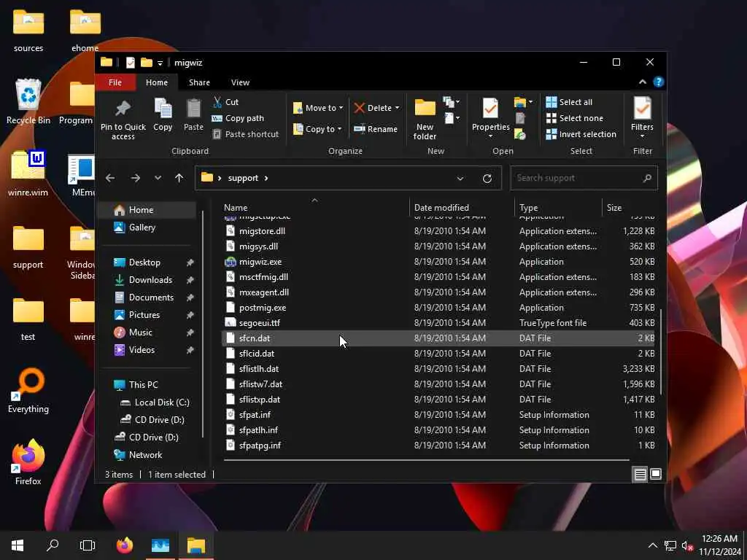Expand the address bar history dropdown
Viewport: 747px width, 560px height.
[x=460, y=179]
